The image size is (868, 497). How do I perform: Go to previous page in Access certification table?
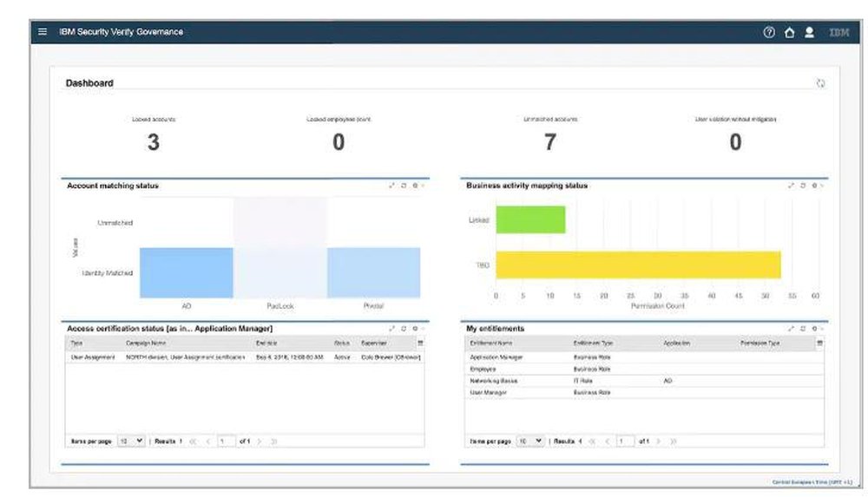[x=208, y=441]
